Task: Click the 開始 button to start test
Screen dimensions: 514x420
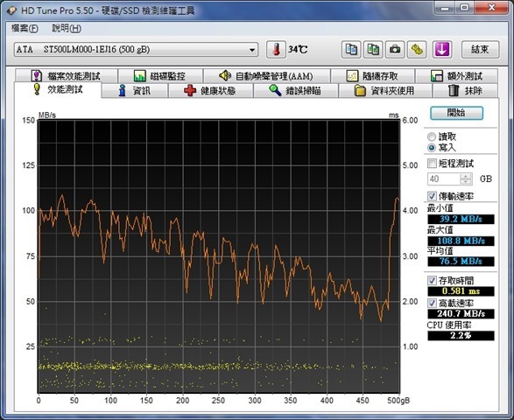Action: point(456,113)
